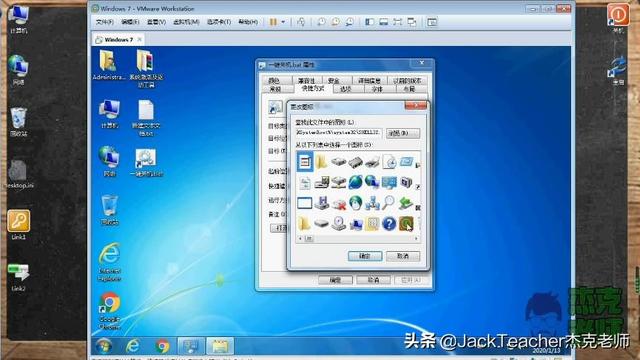Select the globe with monitor icon
640x360 pixels.
coord(372,182)
